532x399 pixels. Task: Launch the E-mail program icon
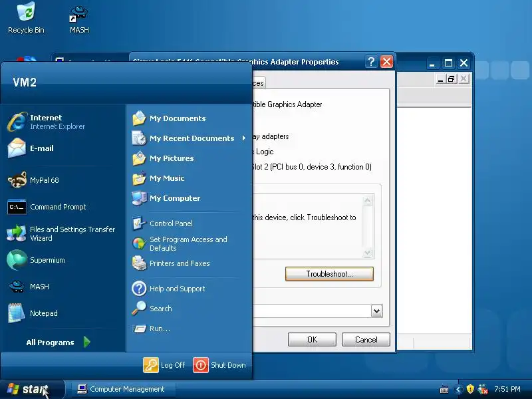click(x=16, y=148)
